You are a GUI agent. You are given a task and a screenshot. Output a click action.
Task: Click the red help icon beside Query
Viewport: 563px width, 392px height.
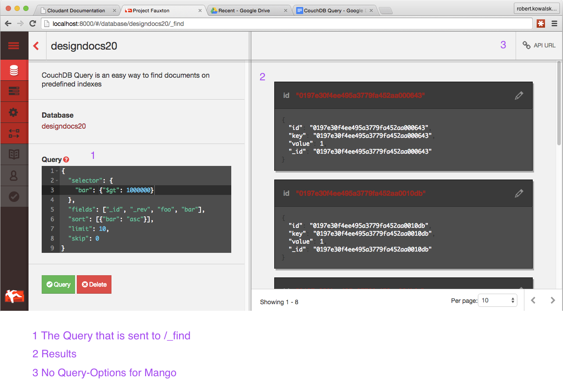(x=66, y=160)
